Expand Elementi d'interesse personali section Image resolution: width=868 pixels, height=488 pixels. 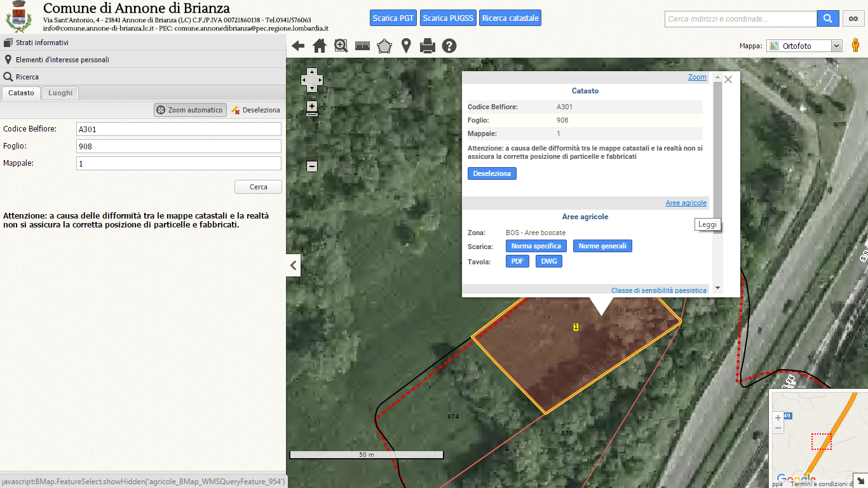coord(143,60)
